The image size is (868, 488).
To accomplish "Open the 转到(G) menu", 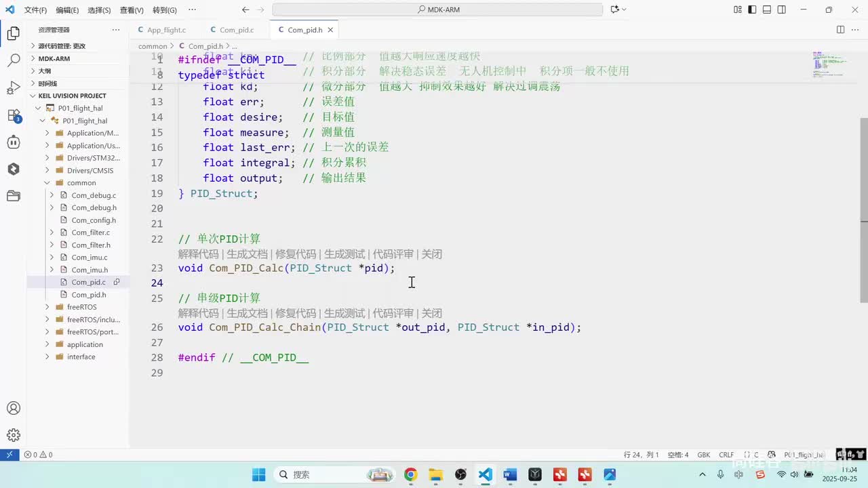I will click(164, 10).
